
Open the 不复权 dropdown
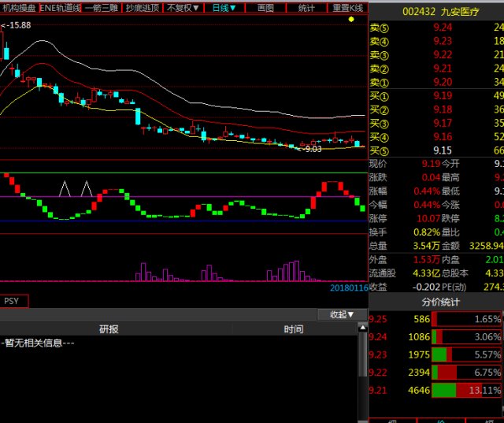[x=183, y=7]
